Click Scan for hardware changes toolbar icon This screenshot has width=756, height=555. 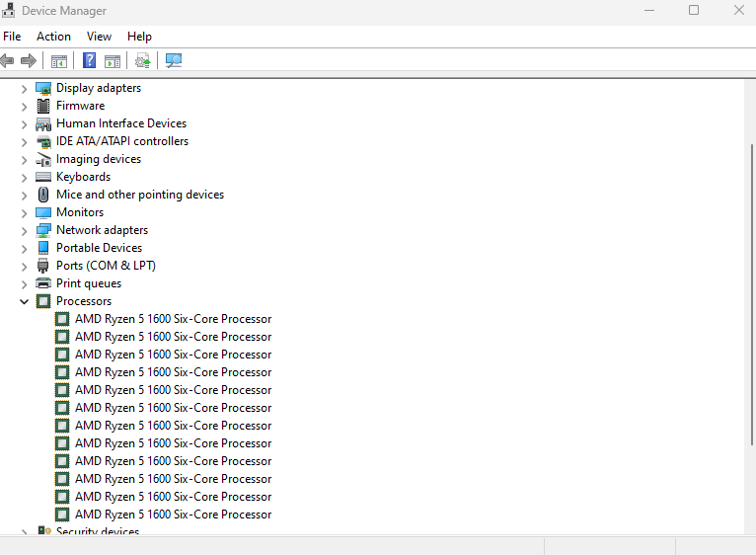pyautogui.click(x=174, y=60)
